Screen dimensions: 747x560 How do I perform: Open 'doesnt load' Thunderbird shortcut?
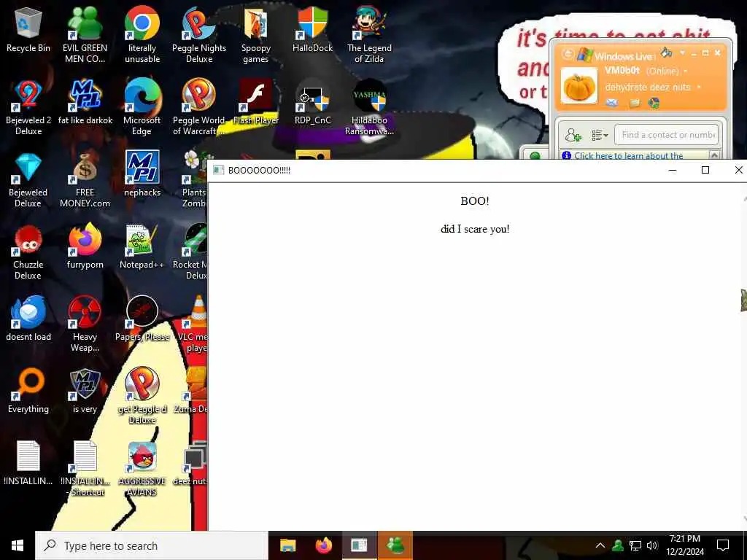tap(28, 319)
